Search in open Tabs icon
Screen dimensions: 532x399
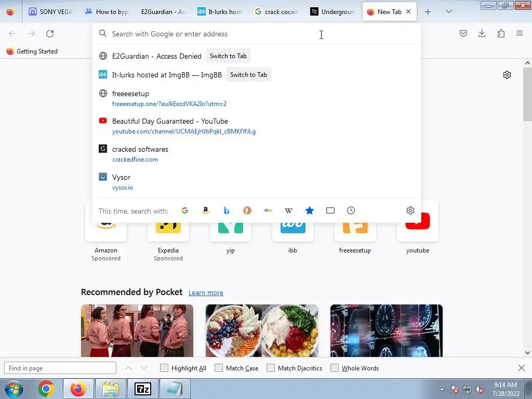pos(330,210)
